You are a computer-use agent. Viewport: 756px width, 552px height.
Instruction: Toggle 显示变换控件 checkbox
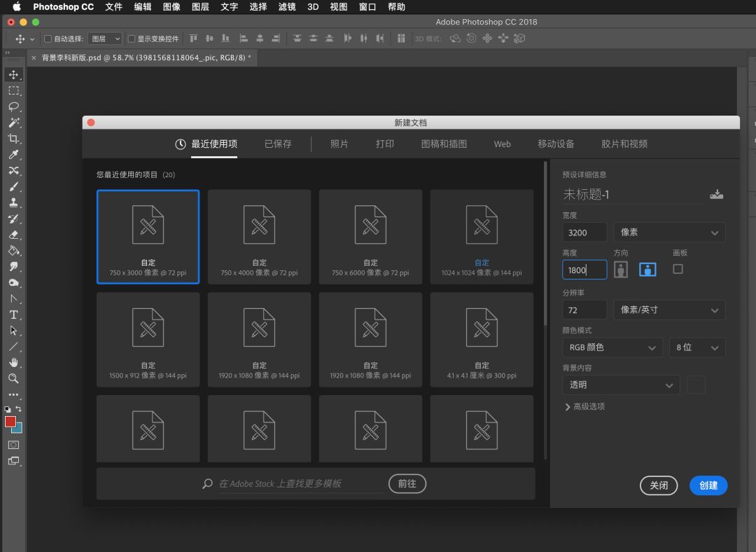pyautogui.click(x=131, y=39)
